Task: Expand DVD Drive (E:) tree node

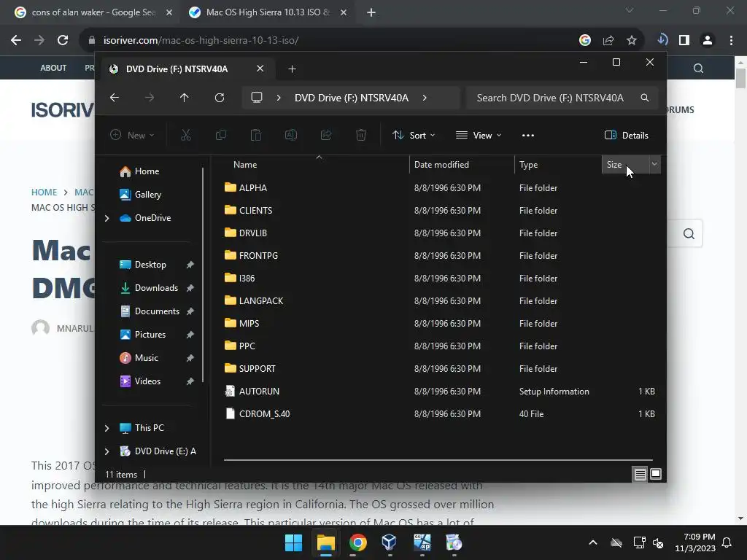Action: pos(107,451)
